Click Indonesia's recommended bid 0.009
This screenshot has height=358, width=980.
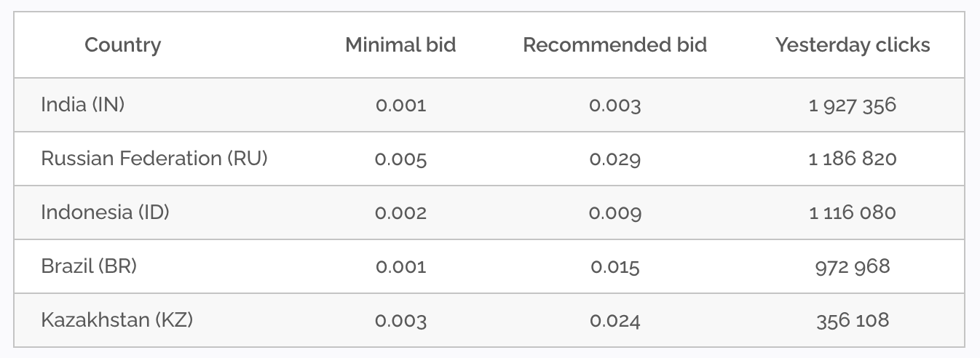pos(615,213)
